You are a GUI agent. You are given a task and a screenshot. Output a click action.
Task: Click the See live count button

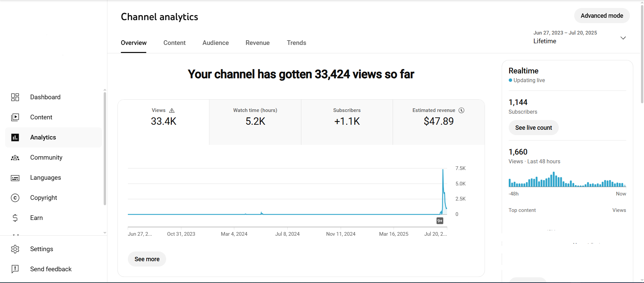click(x=533, y=128)
